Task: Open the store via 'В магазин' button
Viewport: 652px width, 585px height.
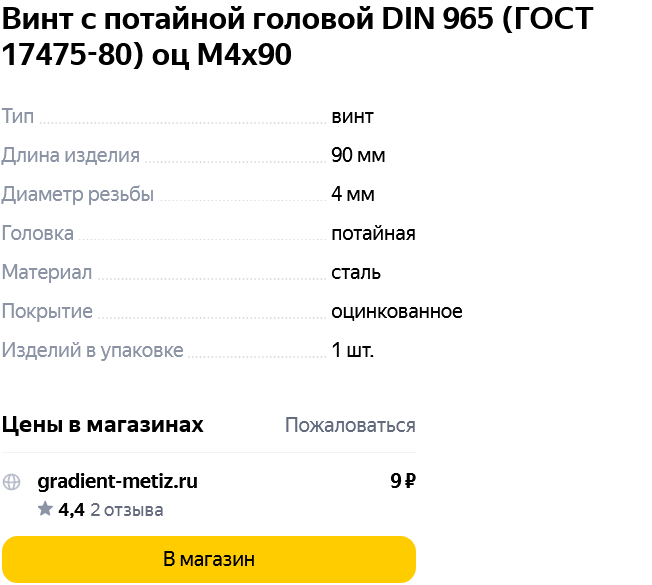Action: (209, 559)
